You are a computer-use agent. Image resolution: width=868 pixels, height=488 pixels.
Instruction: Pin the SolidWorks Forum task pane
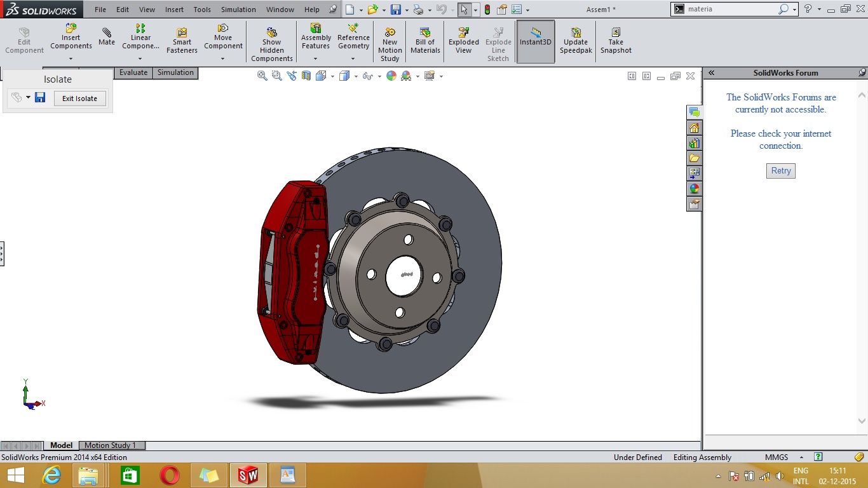click(862, 72)
